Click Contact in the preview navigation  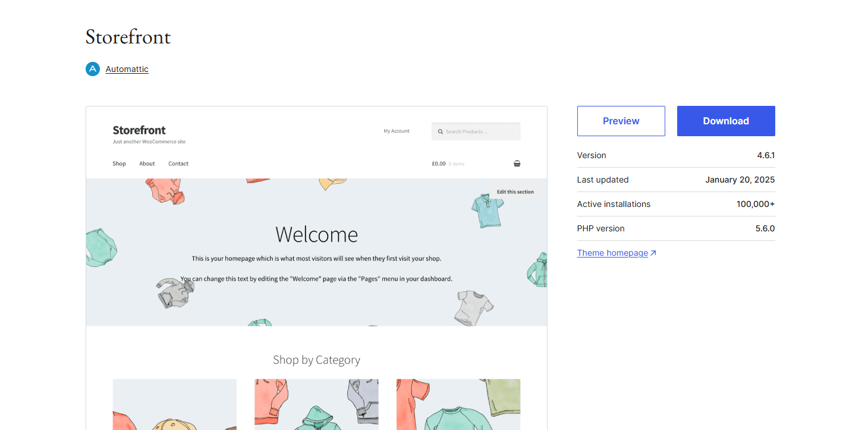(178, 164)
